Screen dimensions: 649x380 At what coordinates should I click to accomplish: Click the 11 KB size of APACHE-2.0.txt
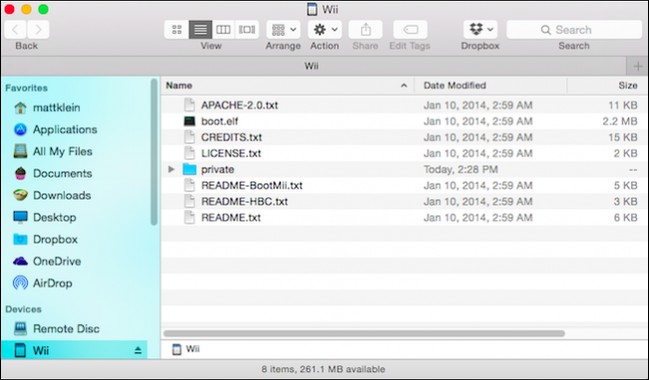pos(623,105)
